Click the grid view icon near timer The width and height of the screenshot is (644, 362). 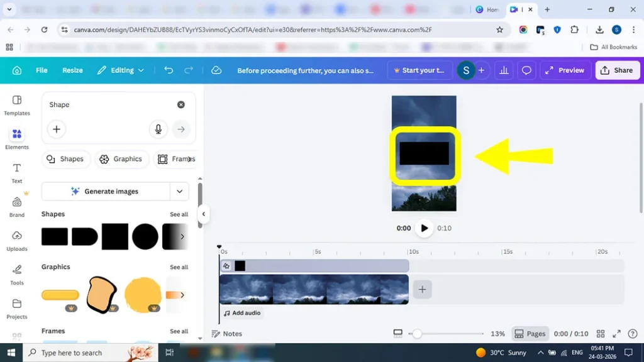601,334
